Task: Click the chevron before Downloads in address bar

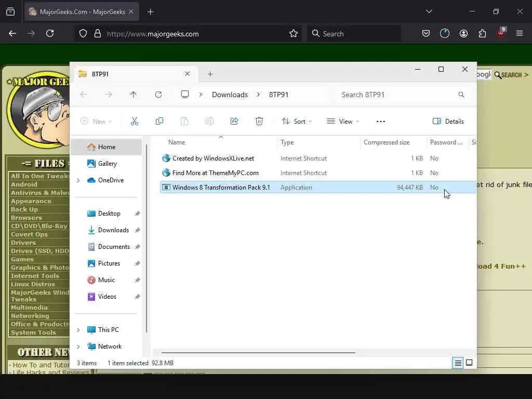Action: 201,95
